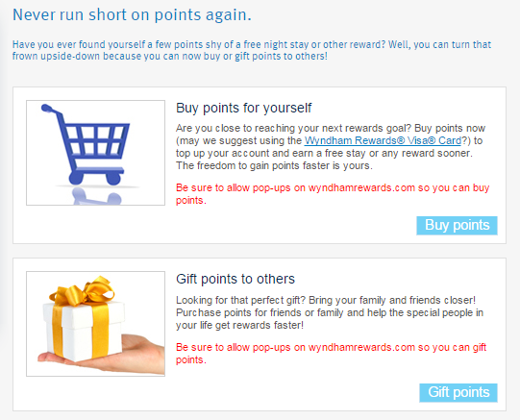Screen dimensions: 520x420
Task: Click the blue shopping cart basket
Action: [x=96, y=139]
